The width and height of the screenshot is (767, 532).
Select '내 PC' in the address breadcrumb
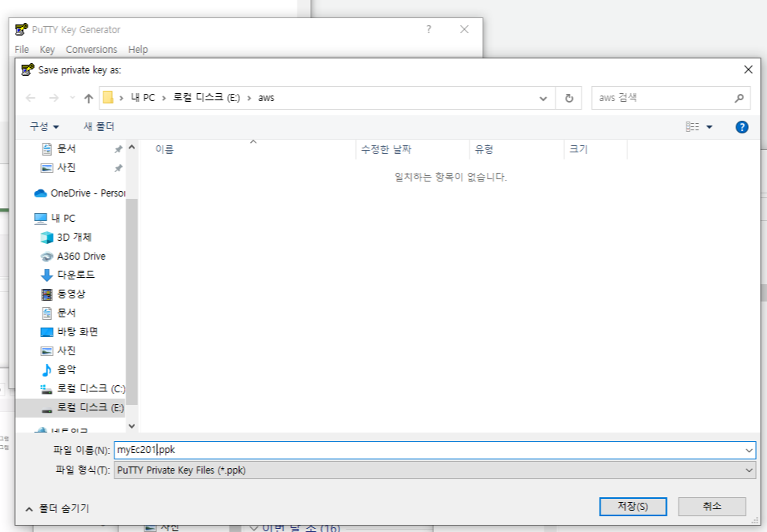[143, 97]
